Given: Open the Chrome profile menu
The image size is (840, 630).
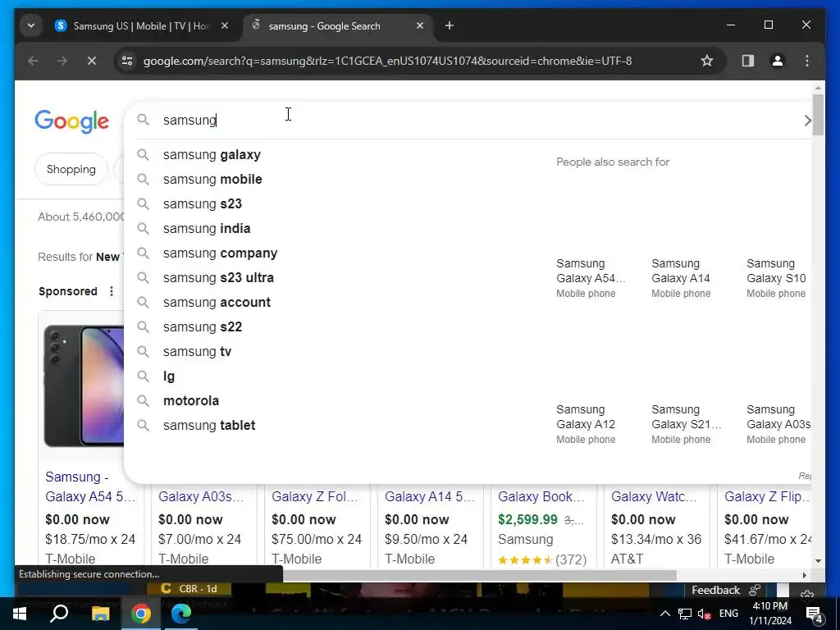Looking at the screenshot, I should pos(778,61).
